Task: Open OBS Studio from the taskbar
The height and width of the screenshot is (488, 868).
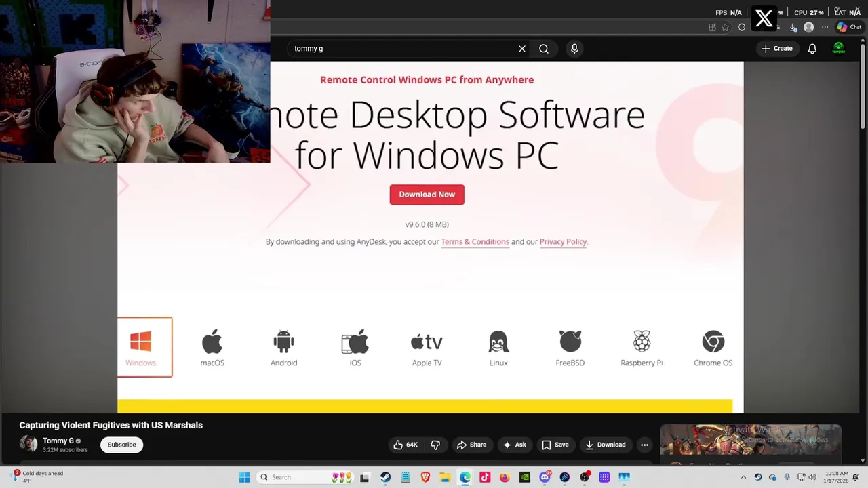Action: [x=585, y=477]
